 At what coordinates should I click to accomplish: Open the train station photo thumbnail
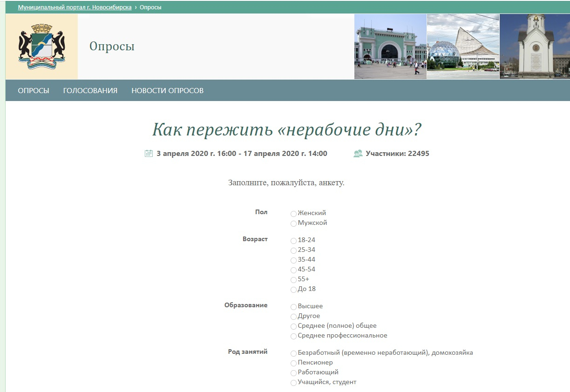click(x=390, y=47)
